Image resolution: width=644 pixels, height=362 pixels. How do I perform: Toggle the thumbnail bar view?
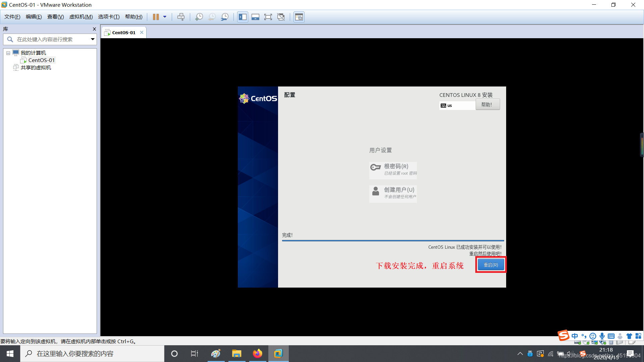(255, 17)
